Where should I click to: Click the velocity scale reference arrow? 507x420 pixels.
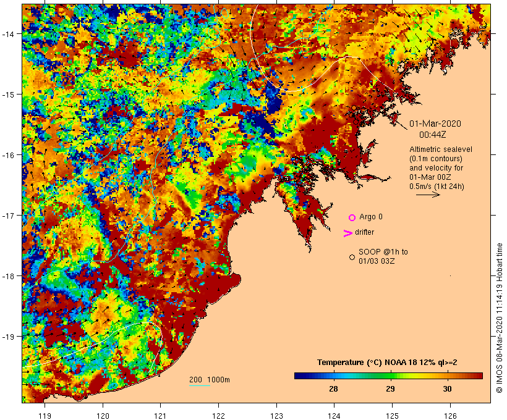coord(428,195)
